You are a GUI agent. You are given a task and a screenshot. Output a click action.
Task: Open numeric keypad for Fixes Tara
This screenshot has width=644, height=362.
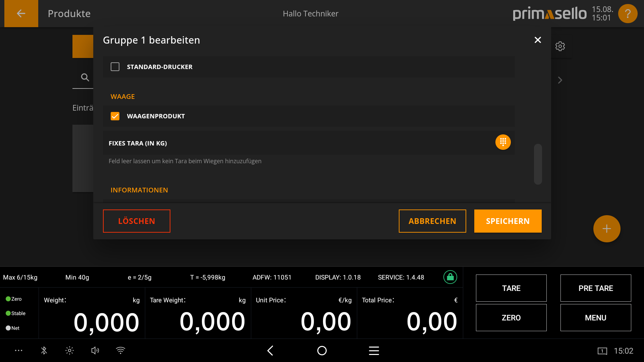click(x=503, y=142)
